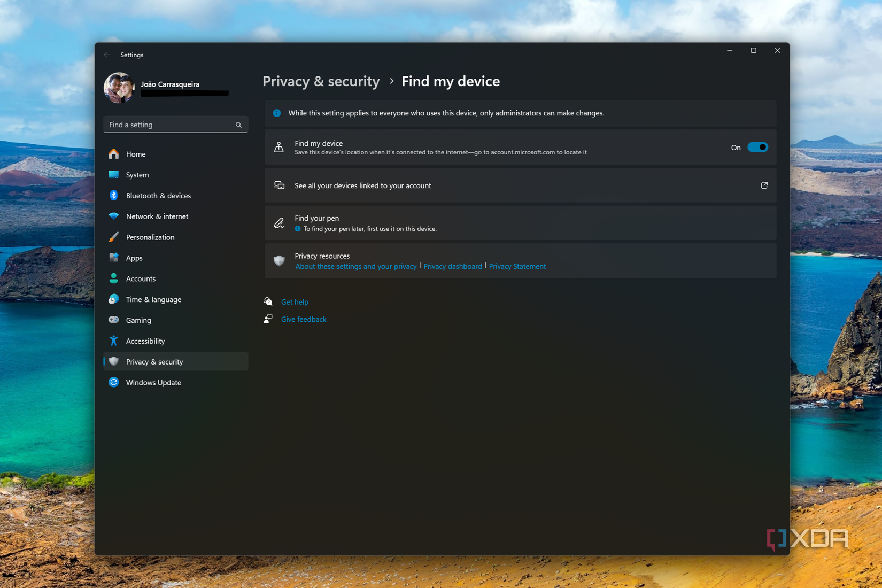Open See all your devices linked to your account
The image size is (882, 588).
click(x=520, y=185)
